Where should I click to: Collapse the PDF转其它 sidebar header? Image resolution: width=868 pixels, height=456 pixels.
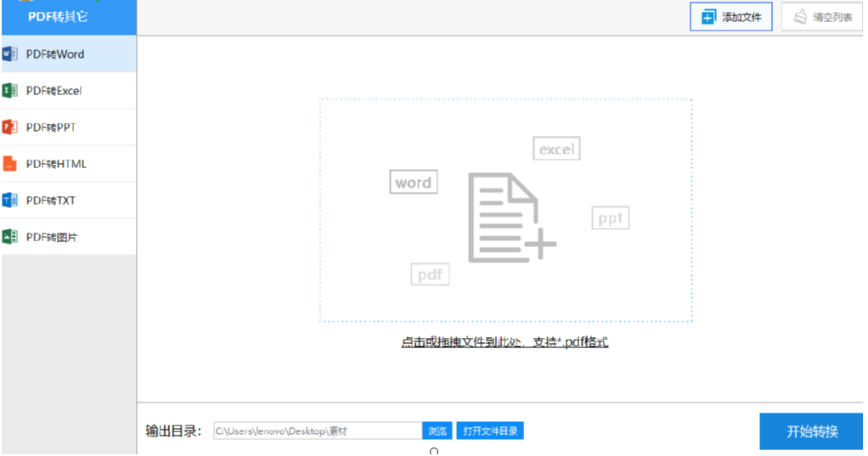69,17
